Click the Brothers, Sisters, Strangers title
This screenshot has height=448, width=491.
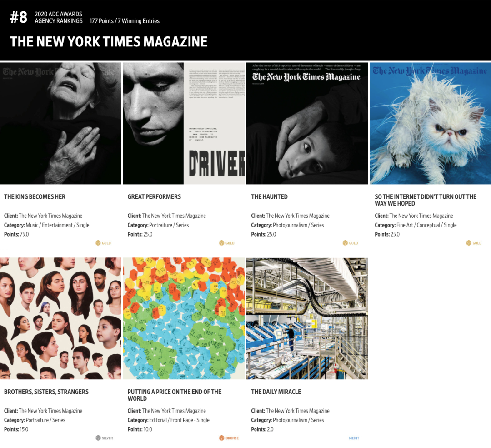[46, 392]
